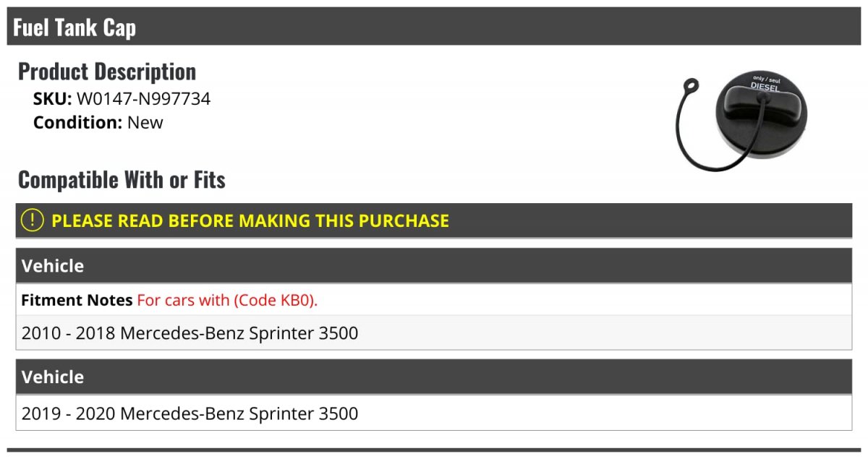This screenshot has width=868, height=459.
Task: Select the PLEASE READ BEFORE MAKING THIS PURCHASE banner
Action: click(250, 220)
